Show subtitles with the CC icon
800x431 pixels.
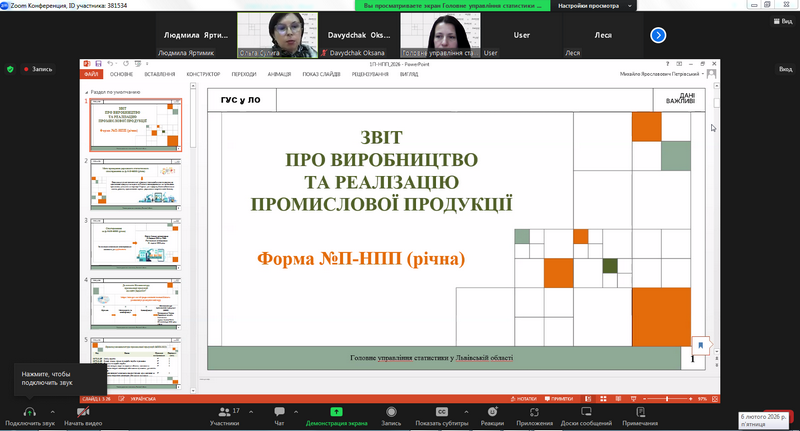[x=441, y=412]
